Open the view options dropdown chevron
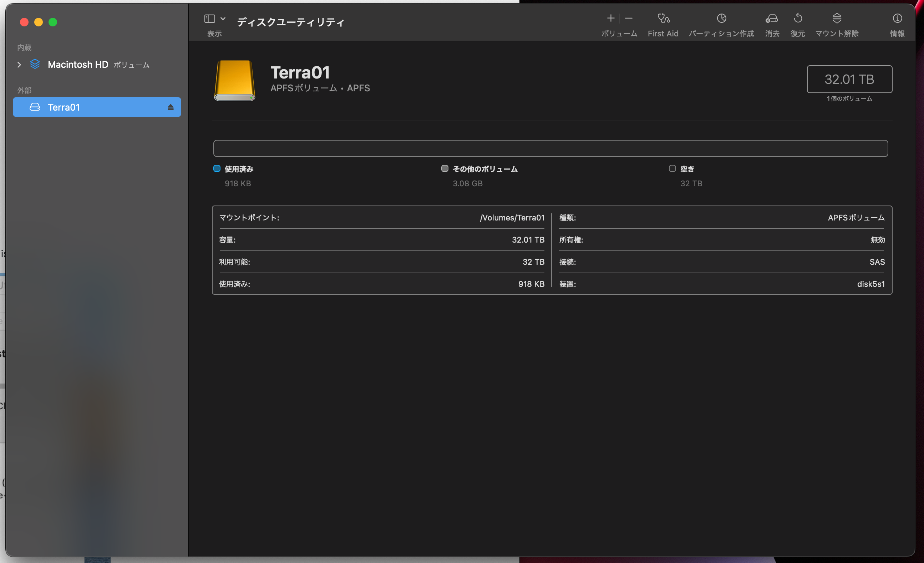 pos(223,19)
